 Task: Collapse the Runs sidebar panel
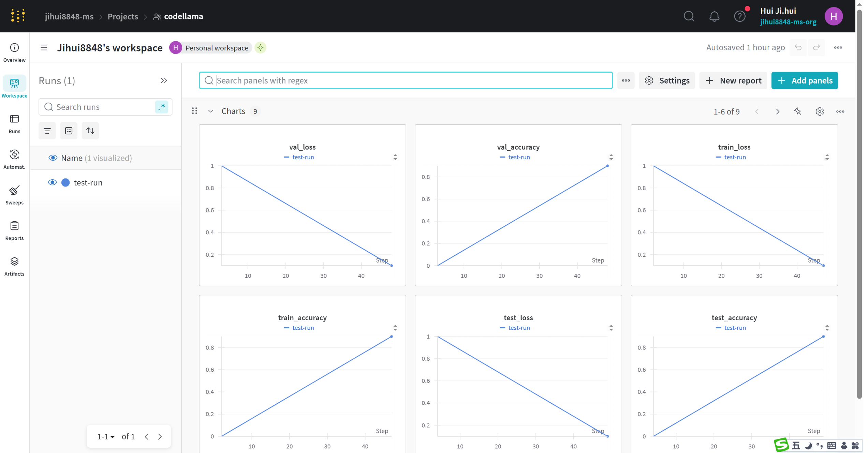pyautogui.click(x=164, y=81)
